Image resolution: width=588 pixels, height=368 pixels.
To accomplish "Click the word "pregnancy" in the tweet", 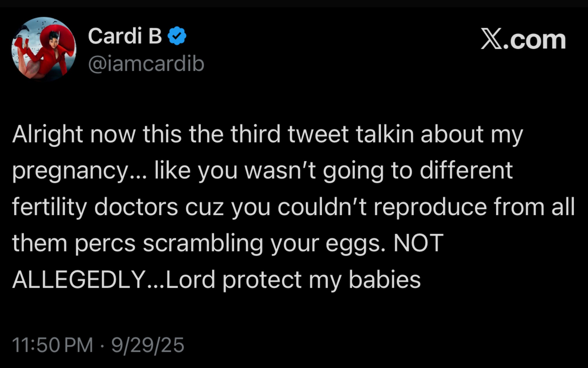I will coord(70,171).
